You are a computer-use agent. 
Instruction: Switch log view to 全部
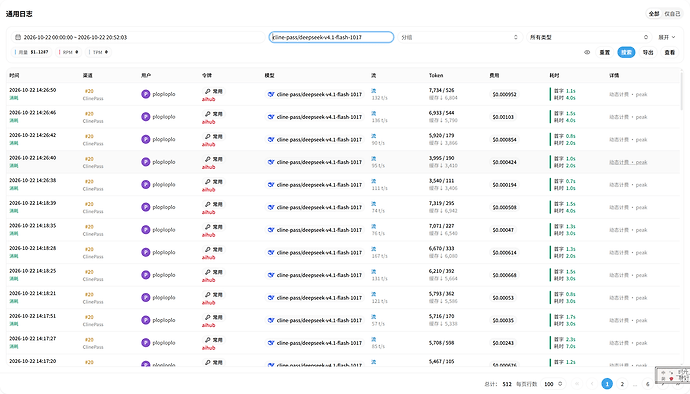654,14
